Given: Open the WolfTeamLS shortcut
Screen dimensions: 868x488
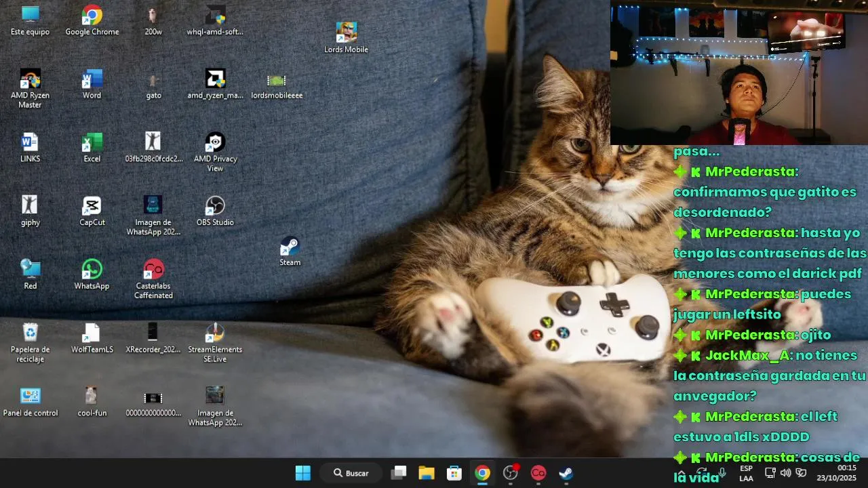Looking at the screenshot, I should tap(92, 338).
